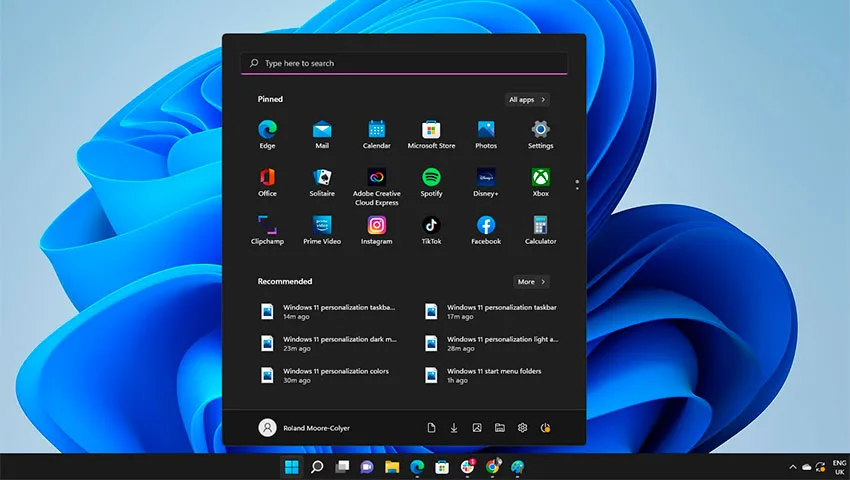
Task: Launch Adobe Creative Cloud Express
Action: click(377, 187)
